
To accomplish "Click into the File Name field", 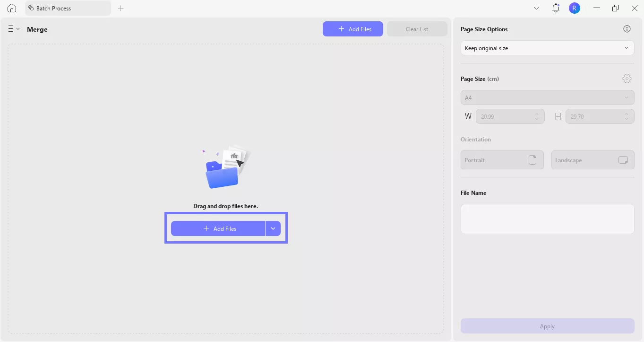I will [x=547, y=219].
